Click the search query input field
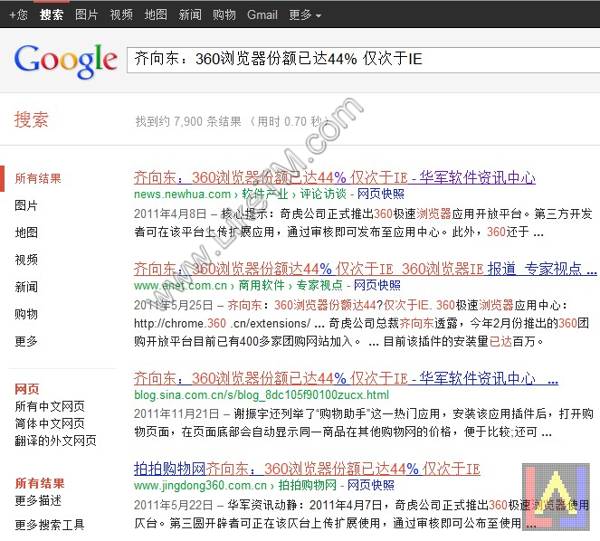This screenshot has height=541, width=600. pyautogui.click(x=364, y=59)
